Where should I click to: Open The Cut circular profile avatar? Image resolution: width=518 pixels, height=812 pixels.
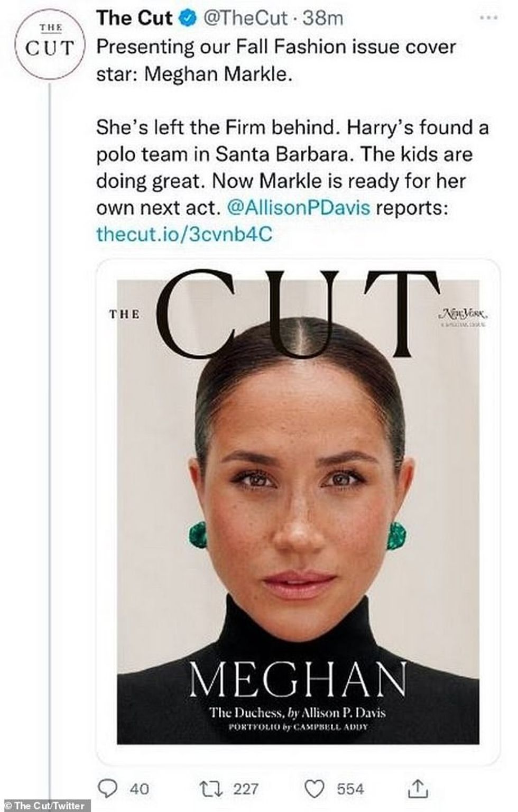tap(50, 44)
